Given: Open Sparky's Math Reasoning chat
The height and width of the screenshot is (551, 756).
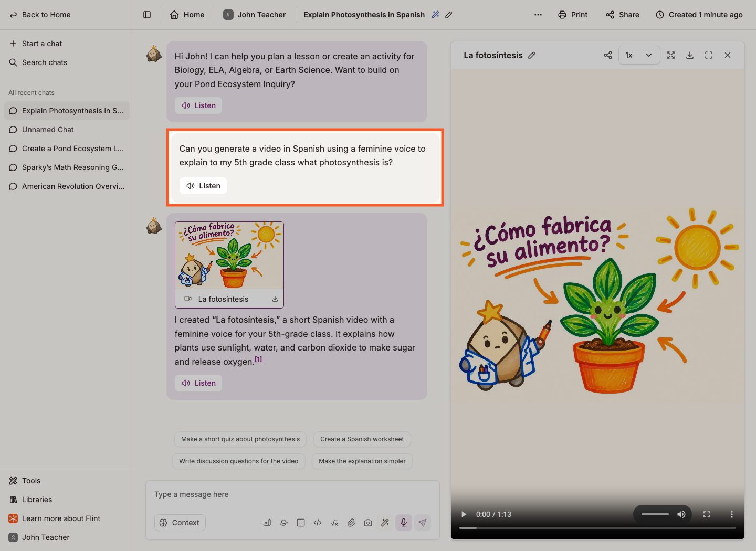Looking at the screenshot, I should click(x=67, y=167).
